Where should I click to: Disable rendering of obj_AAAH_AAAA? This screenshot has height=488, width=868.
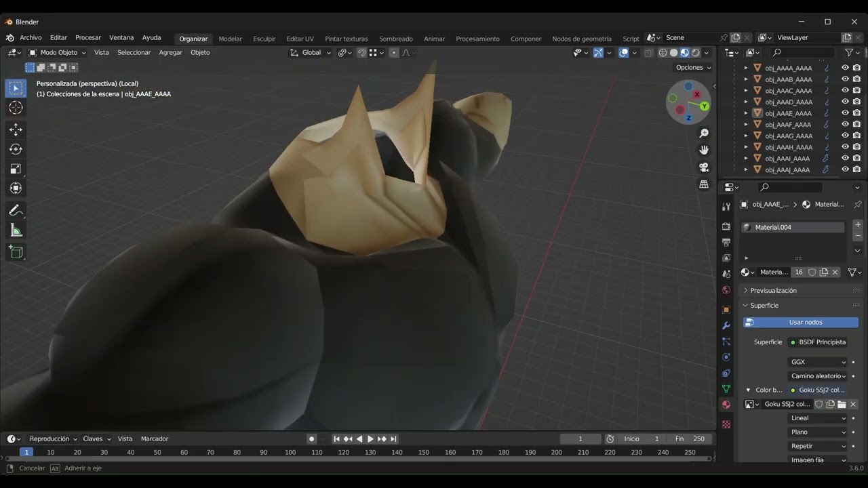point(857,147)
